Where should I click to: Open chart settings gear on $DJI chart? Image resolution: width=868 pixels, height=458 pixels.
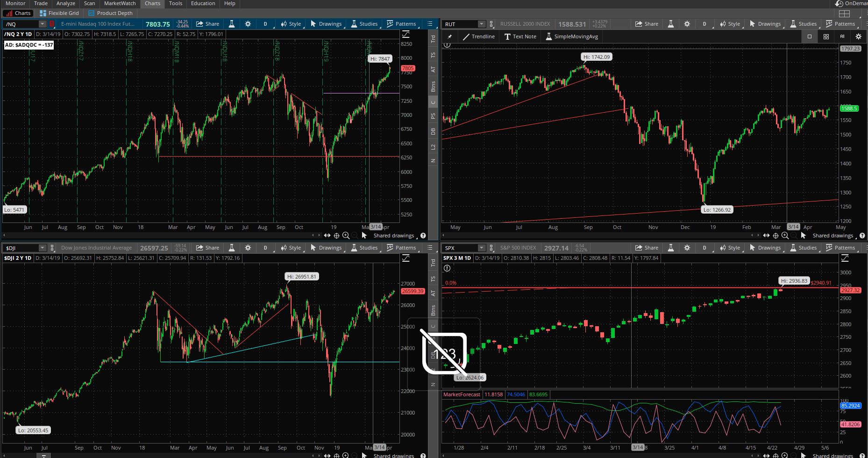(248, 248)
